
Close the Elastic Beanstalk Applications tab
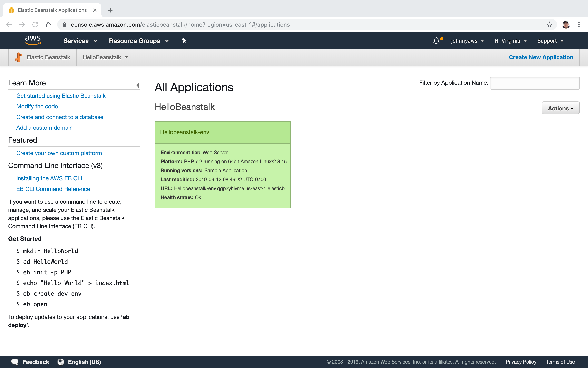click(x=95, y=10)
